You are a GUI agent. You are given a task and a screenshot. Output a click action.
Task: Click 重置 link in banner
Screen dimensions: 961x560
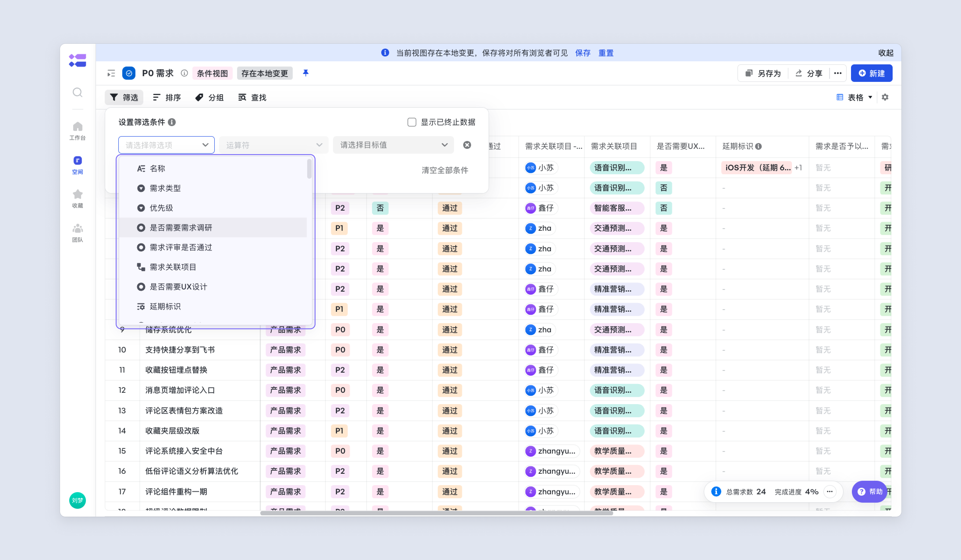tap(606, 53)
